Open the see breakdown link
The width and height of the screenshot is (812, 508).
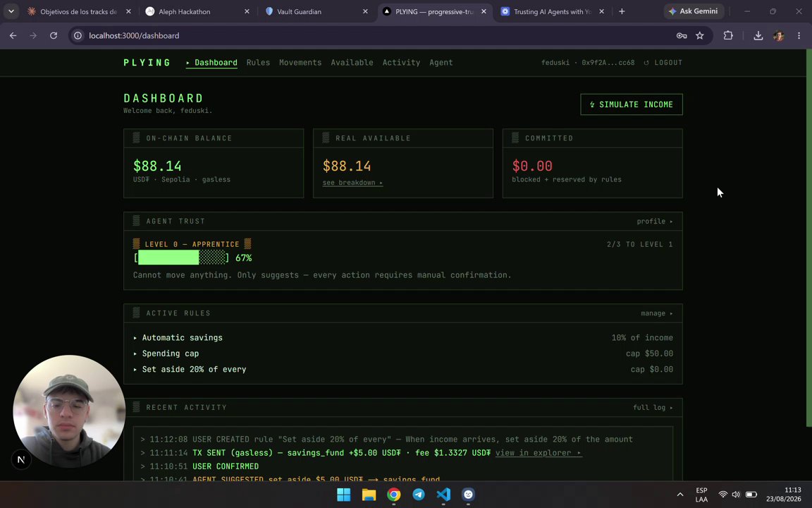pyautogui.click(x=352, y=183)
